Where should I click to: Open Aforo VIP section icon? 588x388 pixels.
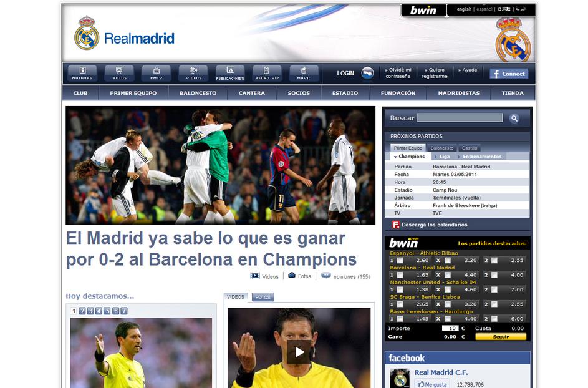pyautogui.click(x=267, y=69)
